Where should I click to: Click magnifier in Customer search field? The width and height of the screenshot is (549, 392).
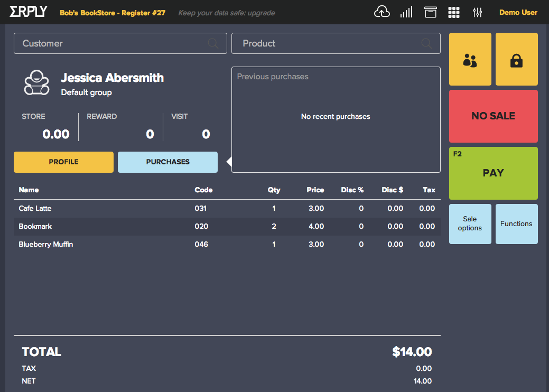(x=213, y=43)
